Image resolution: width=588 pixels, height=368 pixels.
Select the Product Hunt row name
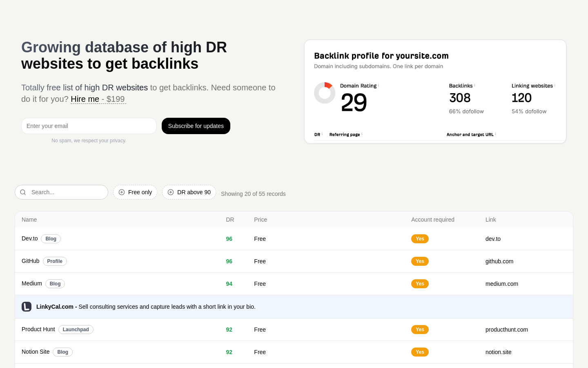coord(38,329)
